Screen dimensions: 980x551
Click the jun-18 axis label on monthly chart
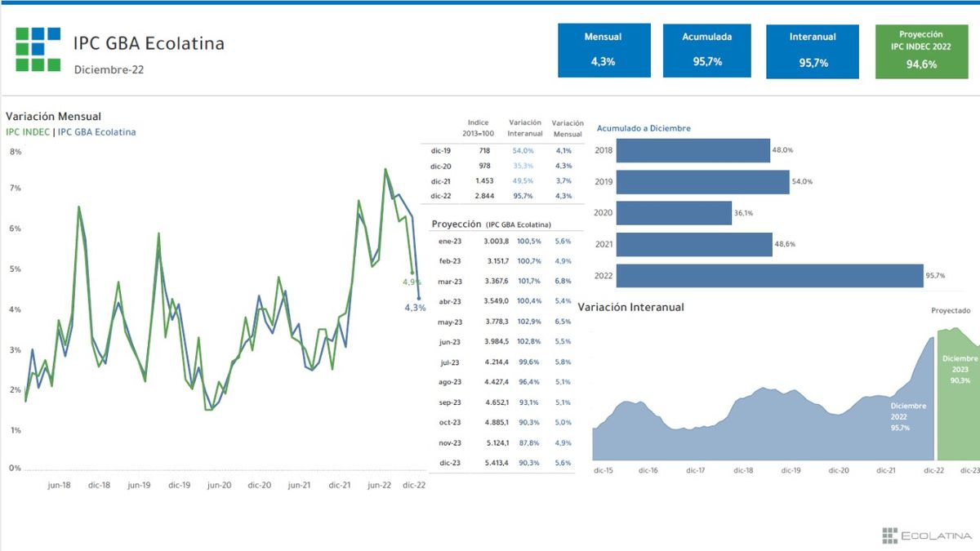coord(60,484)
